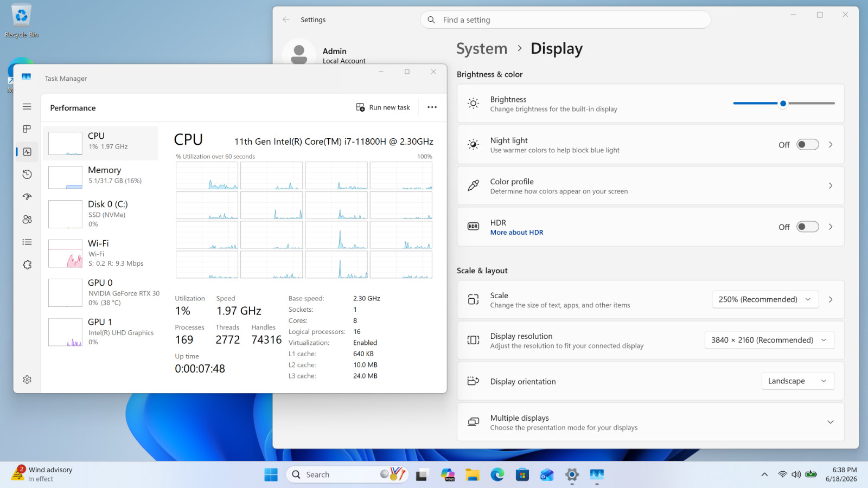Image resolution: width=868 pixels, height=488 pixels.
Task: Open the Display orientation Landscape dropdown
Action: pos(797,381)
